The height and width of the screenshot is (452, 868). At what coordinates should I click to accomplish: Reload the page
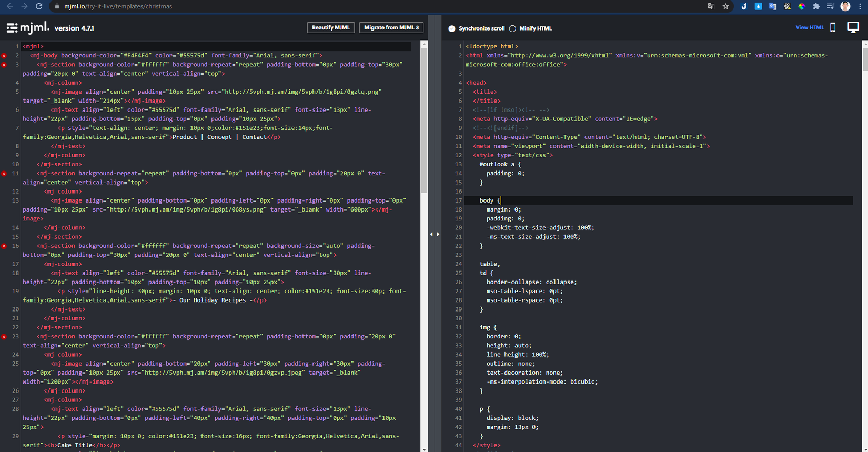(39, 6)
